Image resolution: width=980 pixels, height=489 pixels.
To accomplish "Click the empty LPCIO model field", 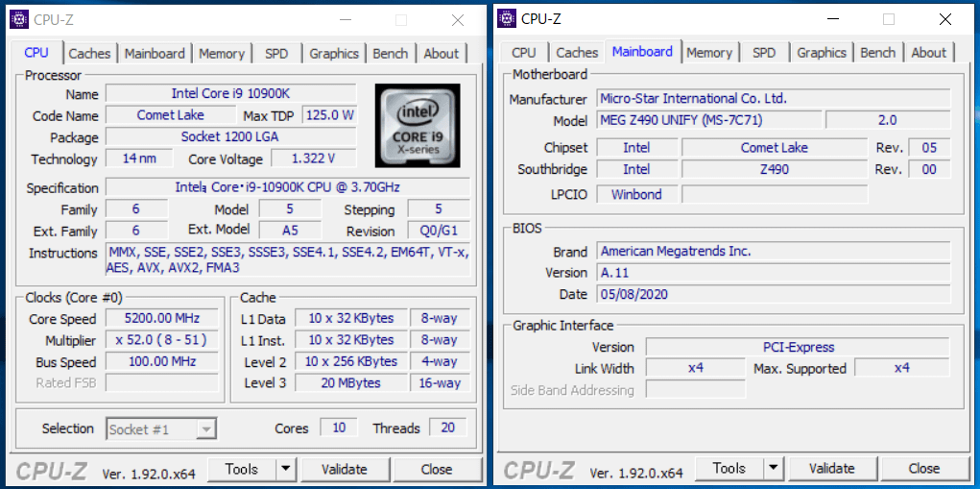I will point(775,194).
